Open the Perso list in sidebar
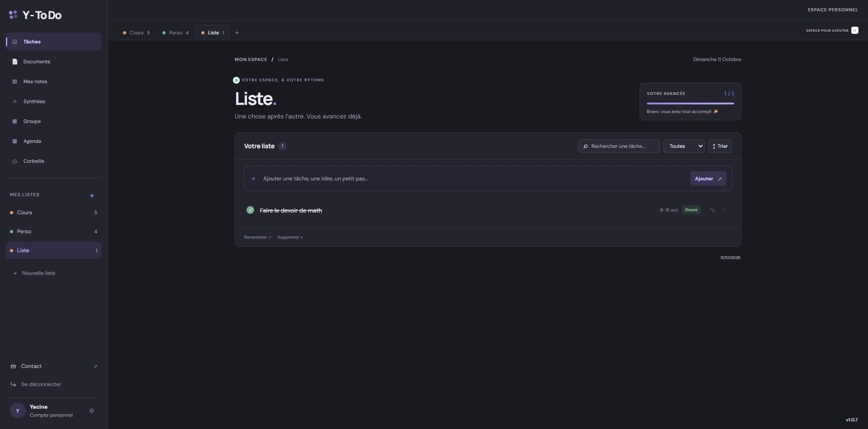868x429 pixels. click(53, 231)
